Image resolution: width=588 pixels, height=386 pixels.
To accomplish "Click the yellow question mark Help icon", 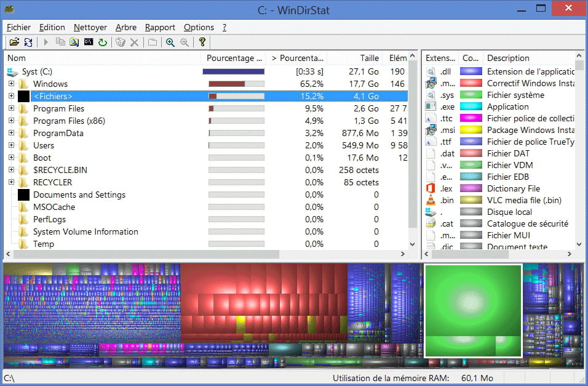I will point(202,42).
